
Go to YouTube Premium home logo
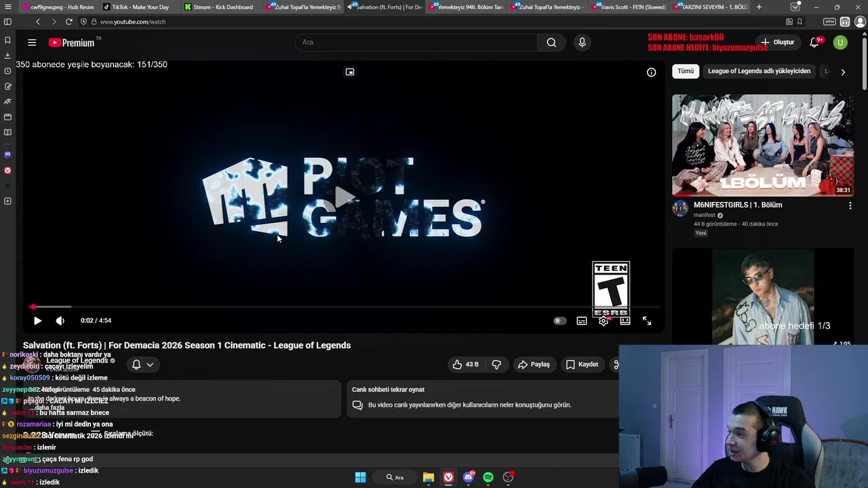(x=71, y=43)
